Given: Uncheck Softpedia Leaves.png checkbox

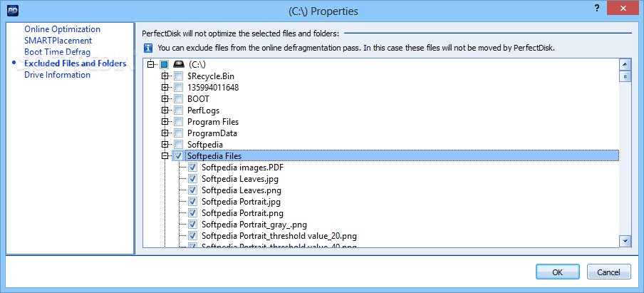Looking at the screenshot, I should [193, 190].
